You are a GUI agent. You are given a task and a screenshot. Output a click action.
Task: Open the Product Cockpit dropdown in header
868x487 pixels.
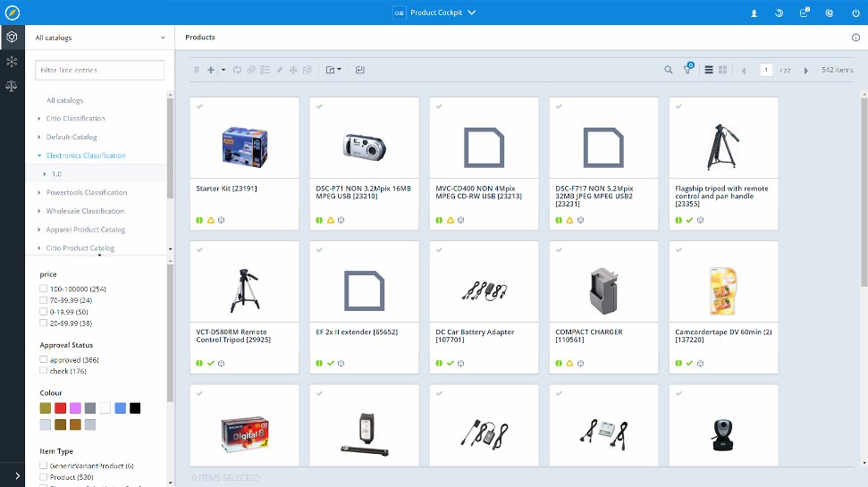pos(434,13)
